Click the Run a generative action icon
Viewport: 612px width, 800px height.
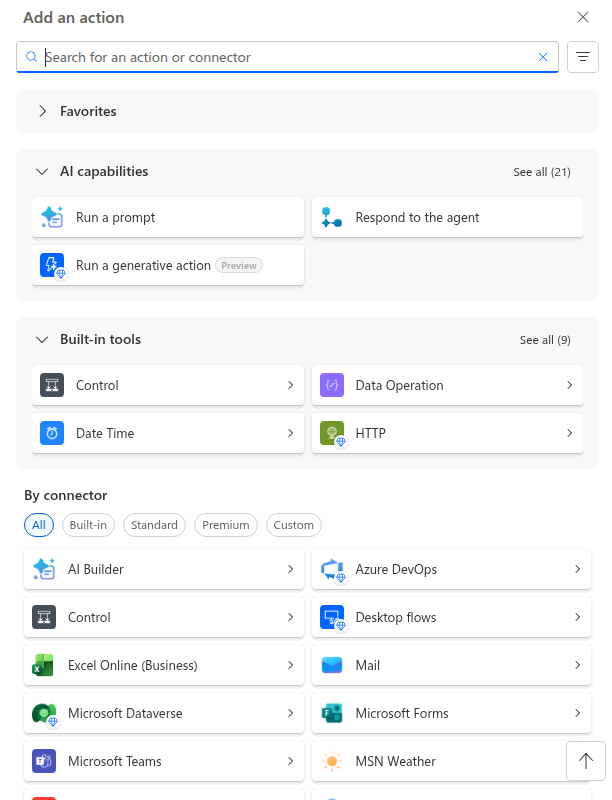pyautogui.click(x=53, y=266)
